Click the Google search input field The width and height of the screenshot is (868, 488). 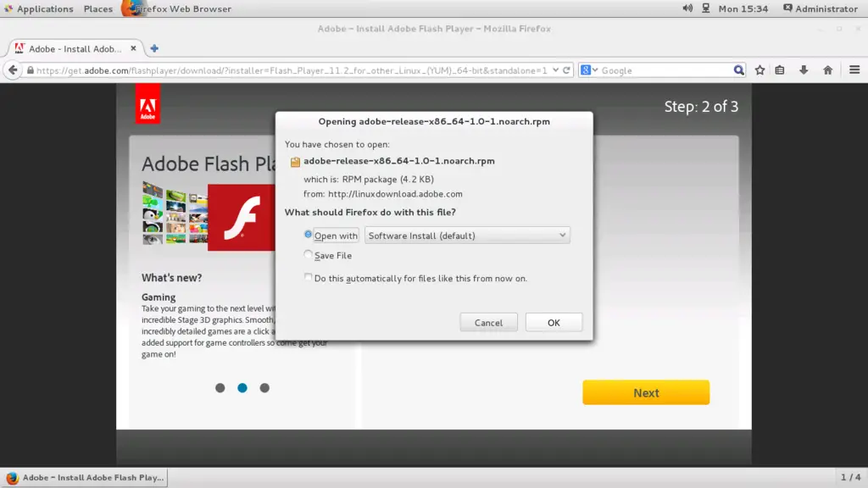[665, 70]
